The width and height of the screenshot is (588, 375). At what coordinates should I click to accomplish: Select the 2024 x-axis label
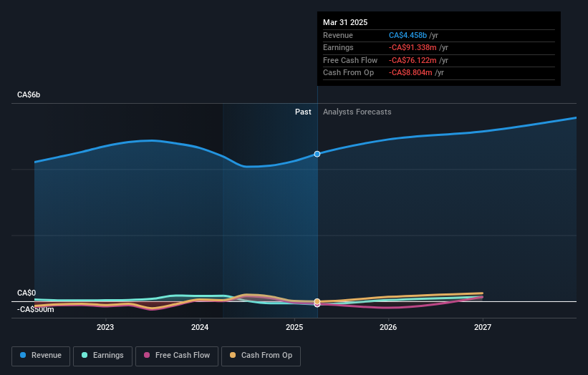[x=200, y=327]
